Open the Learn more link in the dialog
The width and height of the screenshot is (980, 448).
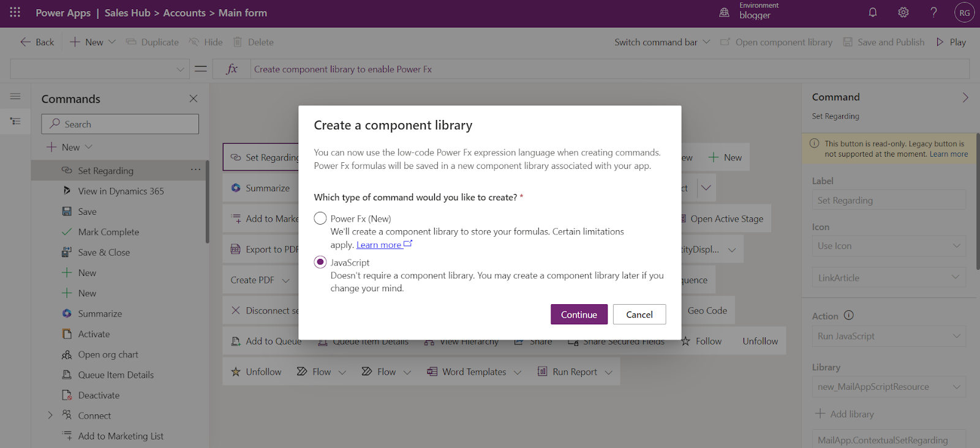tap(384, 245)
